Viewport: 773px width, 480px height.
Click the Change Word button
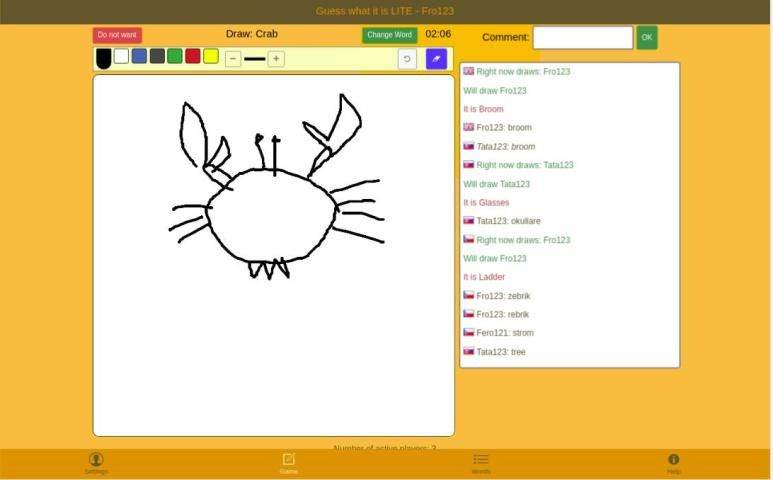click(389, 35)
